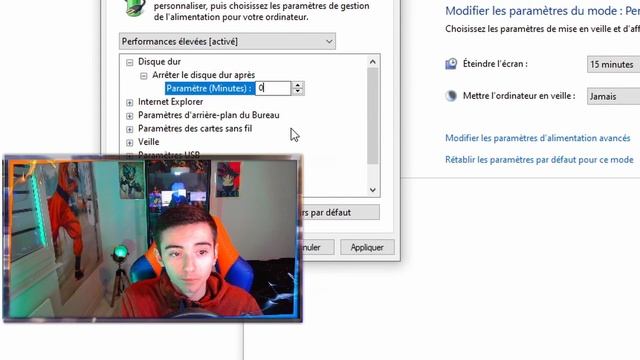Image resolution: width=640 pixels, height=360 pixels.
Task: Expand Paramètres d'arrière-plan du Bureau node
Action: pos(129,116)
